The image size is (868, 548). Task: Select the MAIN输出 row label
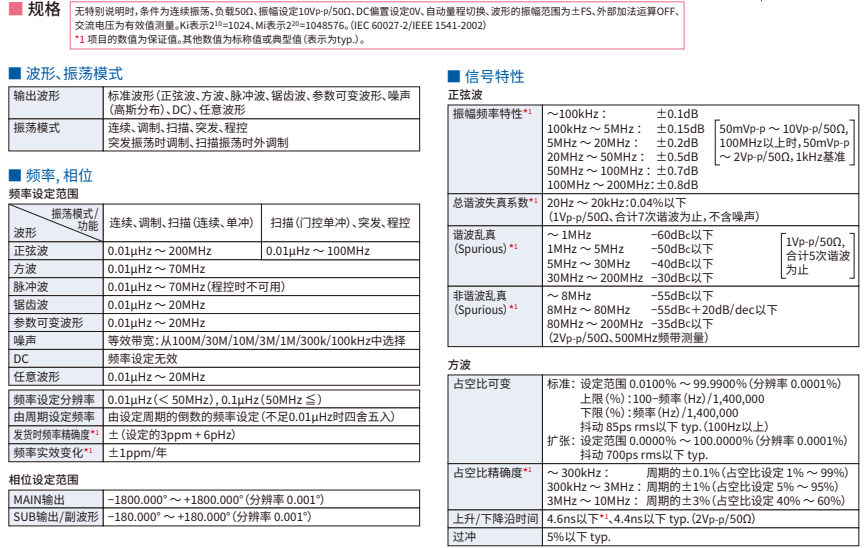pos(41,498)
